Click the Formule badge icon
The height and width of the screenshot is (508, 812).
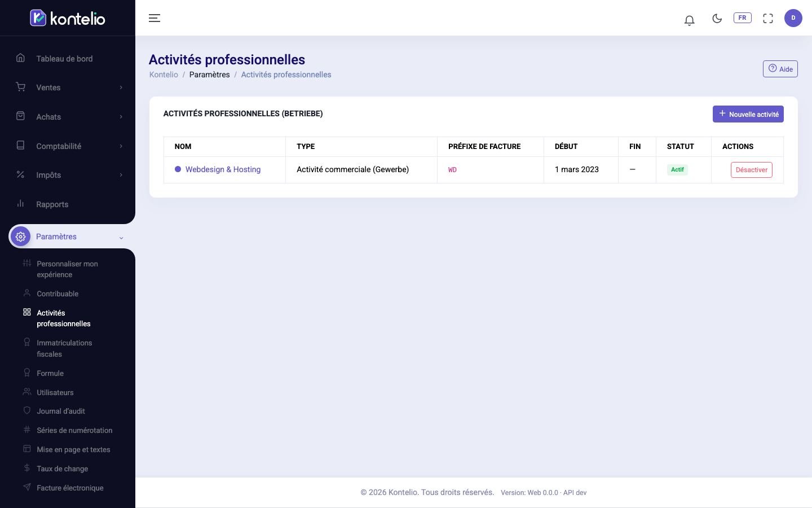27,373
